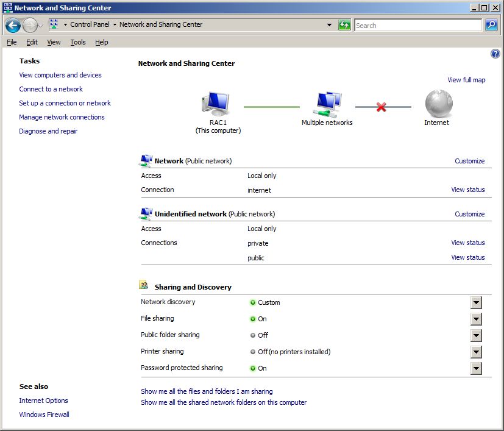Image resolution: width=504 pixels, height=431 pixels.
Task: Expand Printer sharing settings
Action: pyautogui.click(x=476, y=352)
